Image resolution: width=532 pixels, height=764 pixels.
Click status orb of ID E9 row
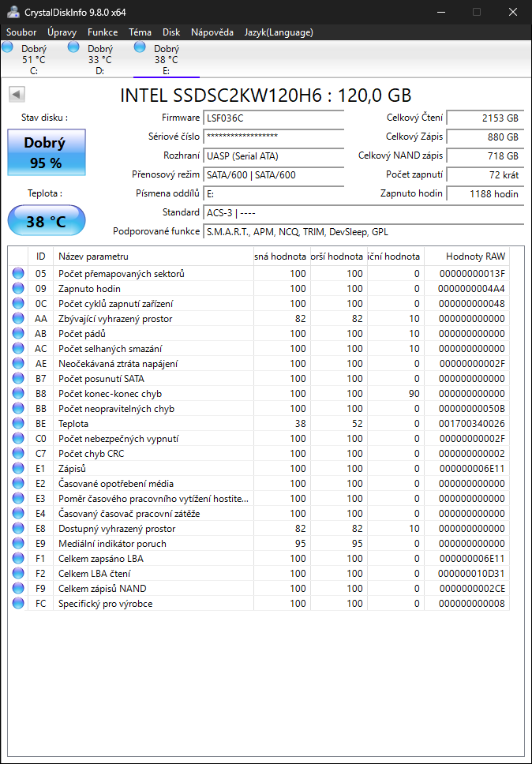click(18, 544)
